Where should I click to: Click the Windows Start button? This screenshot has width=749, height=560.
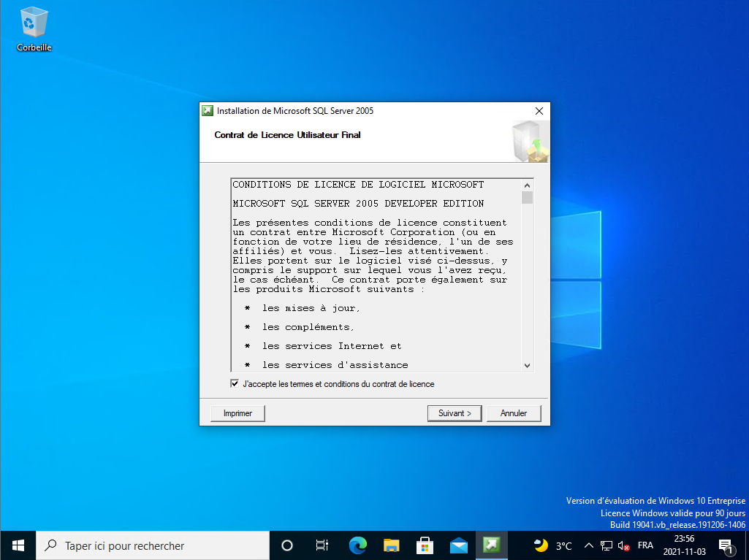(18, 545)
